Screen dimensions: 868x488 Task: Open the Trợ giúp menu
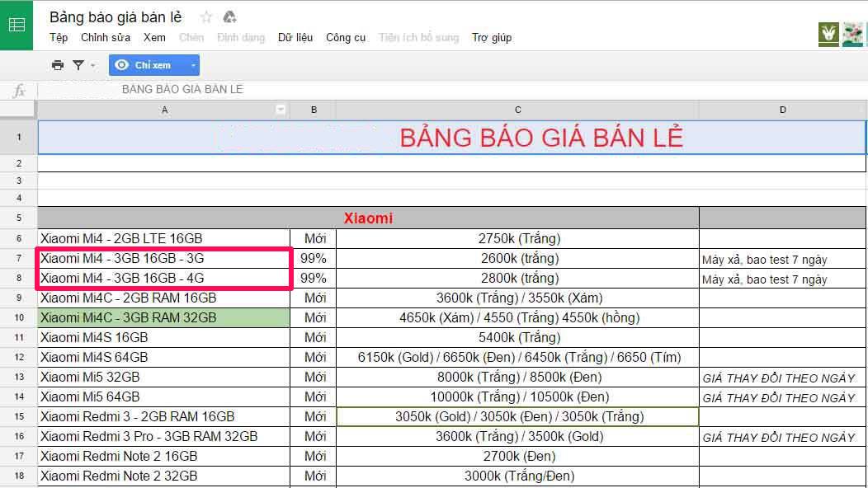(492, 38)
